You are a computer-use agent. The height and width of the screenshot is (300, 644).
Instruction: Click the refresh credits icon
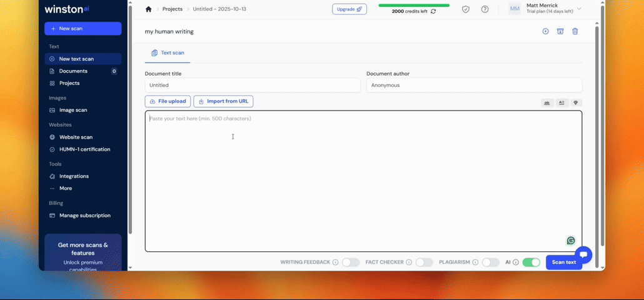click(433, 11)
